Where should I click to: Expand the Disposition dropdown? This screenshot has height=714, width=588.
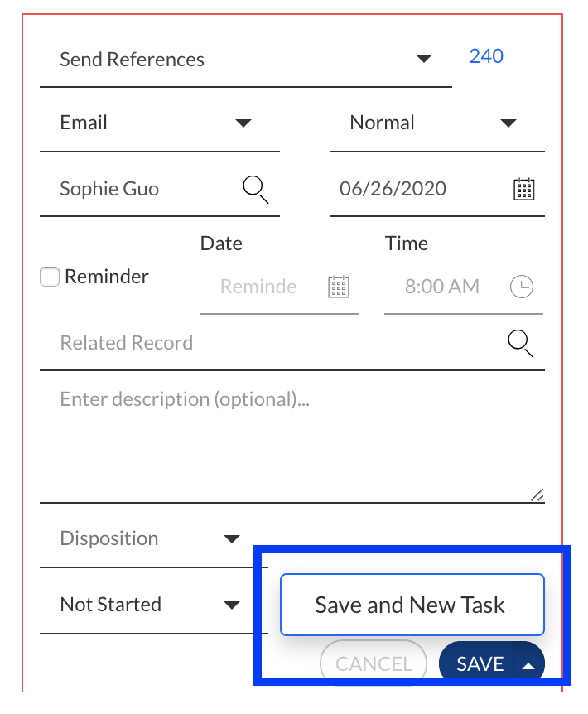point(232,539)
